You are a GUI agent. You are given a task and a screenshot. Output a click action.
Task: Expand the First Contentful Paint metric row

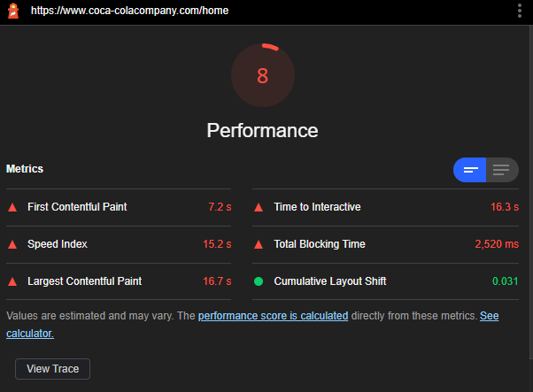click(x=119, y=207)
